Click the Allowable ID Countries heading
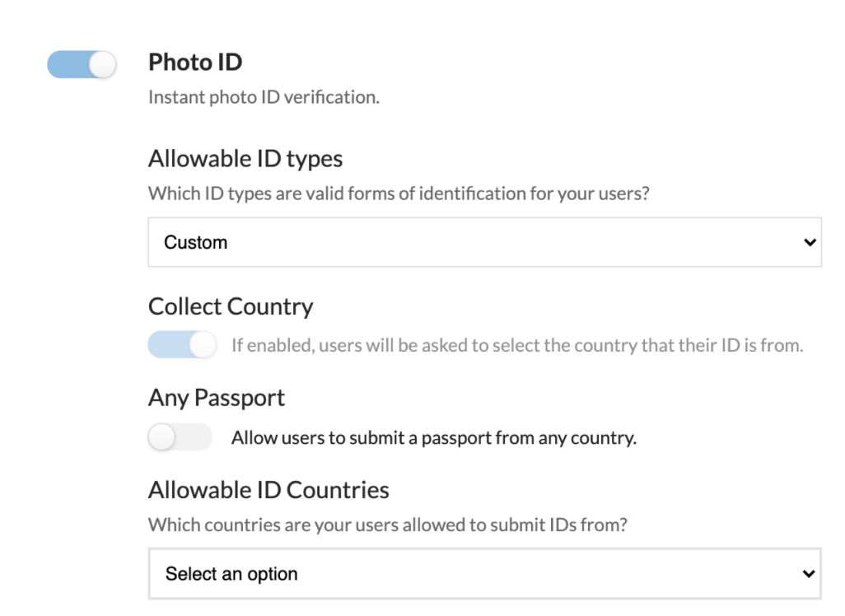Image resolution: width=845 pixels, height=616 pixels. [x=268, y=490]
